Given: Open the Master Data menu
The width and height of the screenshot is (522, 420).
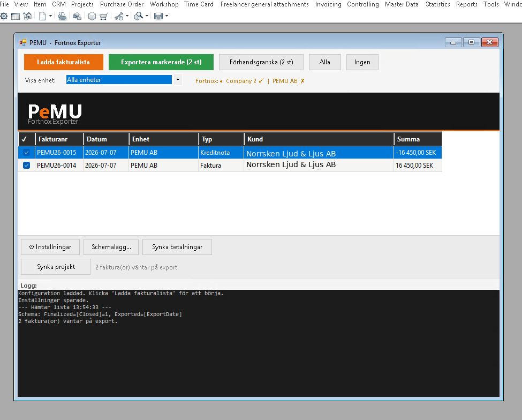Looking at the screenshot, I should pos(402,4).
